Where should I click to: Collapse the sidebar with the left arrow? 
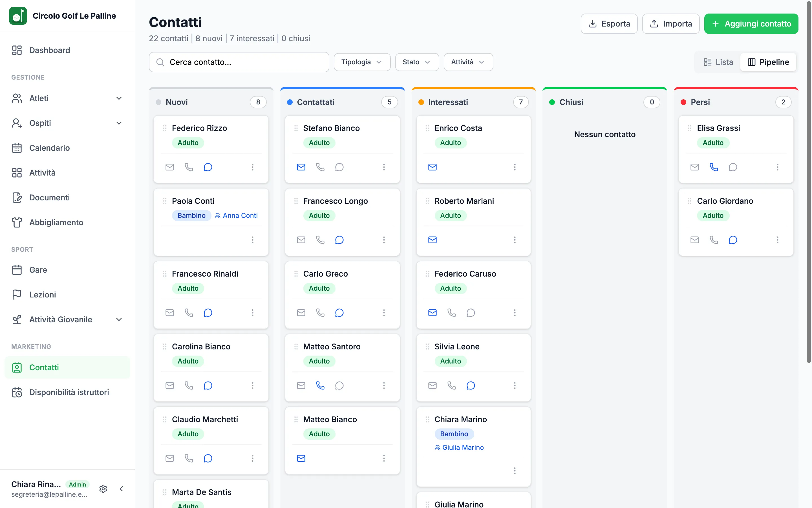coord(122,489)
